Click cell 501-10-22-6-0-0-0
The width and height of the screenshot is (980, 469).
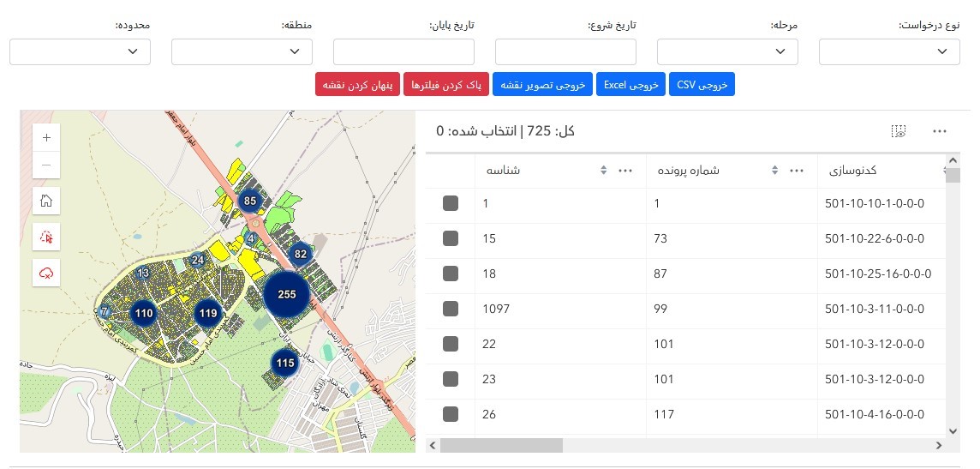click(x=875, y=238)
